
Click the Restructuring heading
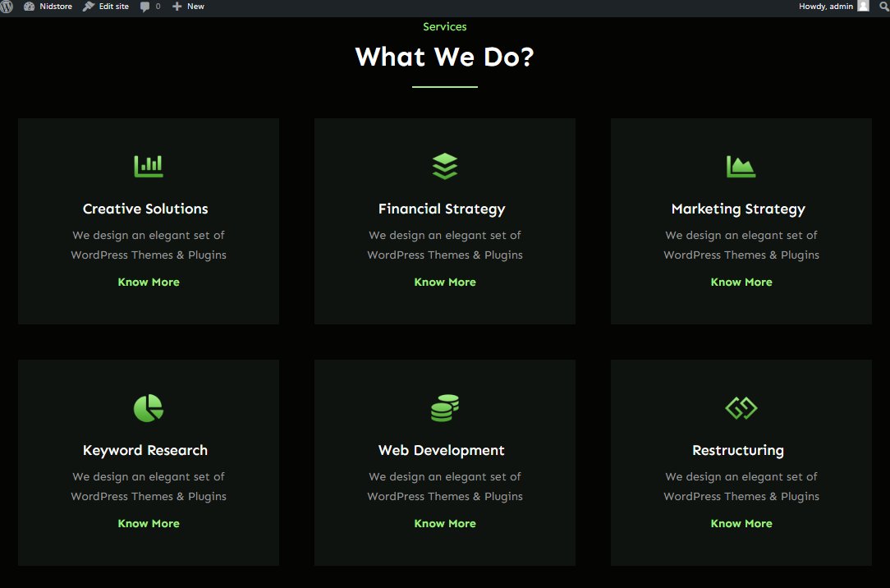tap(738, 451)
